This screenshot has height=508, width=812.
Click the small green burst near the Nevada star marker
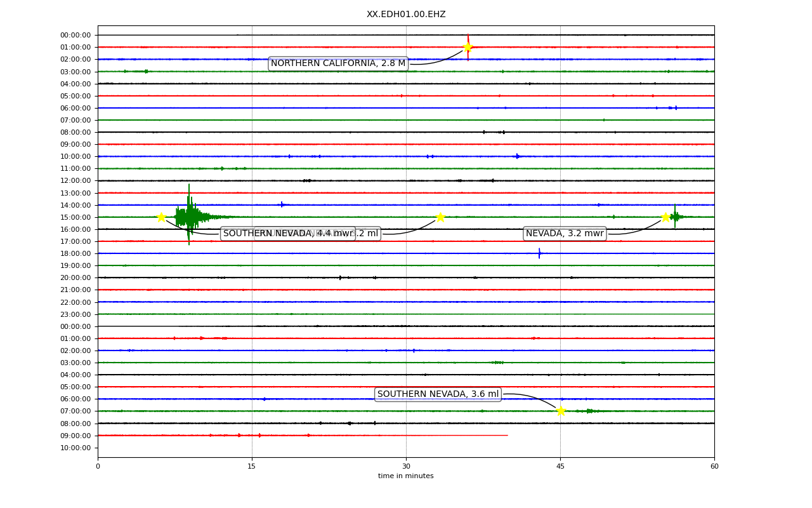pyautogui.click(x=675, y=217)
